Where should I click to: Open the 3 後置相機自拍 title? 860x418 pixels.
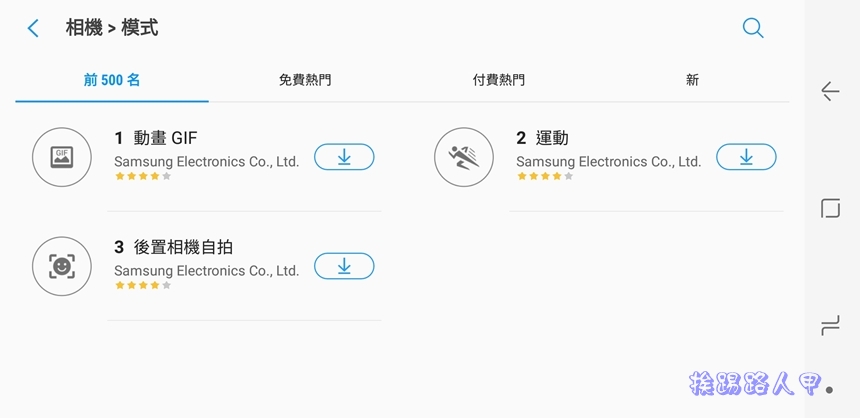tap(173, 247)
